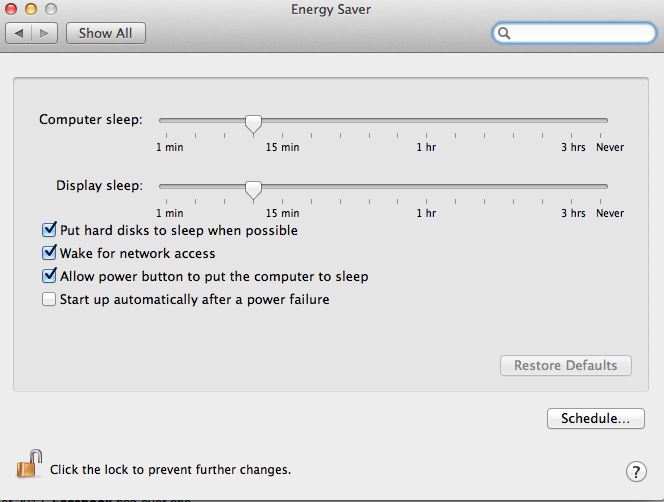Click the lock icon to prevent changes
Screen dimensions: 664x502
click(x=29, y=464)
